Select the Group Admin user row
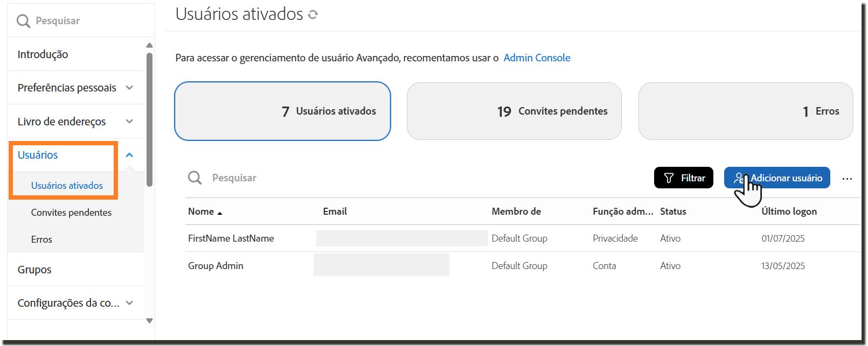868x346 pixels. coord(523,266)
